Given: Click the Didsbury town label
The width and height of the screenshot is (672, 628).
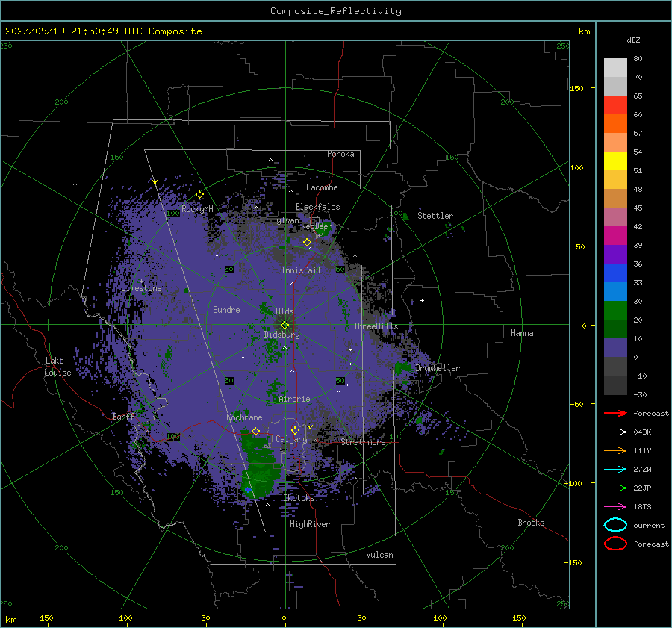Looking at the screenshot, I should point(282,335).
